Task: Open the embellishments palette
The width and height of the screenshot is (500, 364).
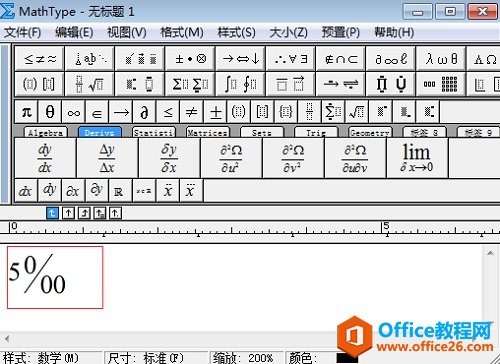Action: [x=140, y=59]
